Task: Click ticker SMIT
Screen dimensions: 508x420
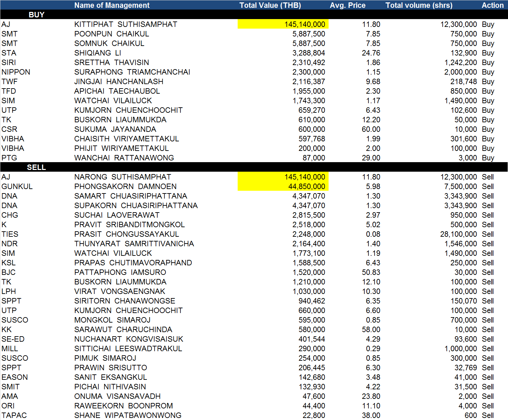Action: [11, 387]
